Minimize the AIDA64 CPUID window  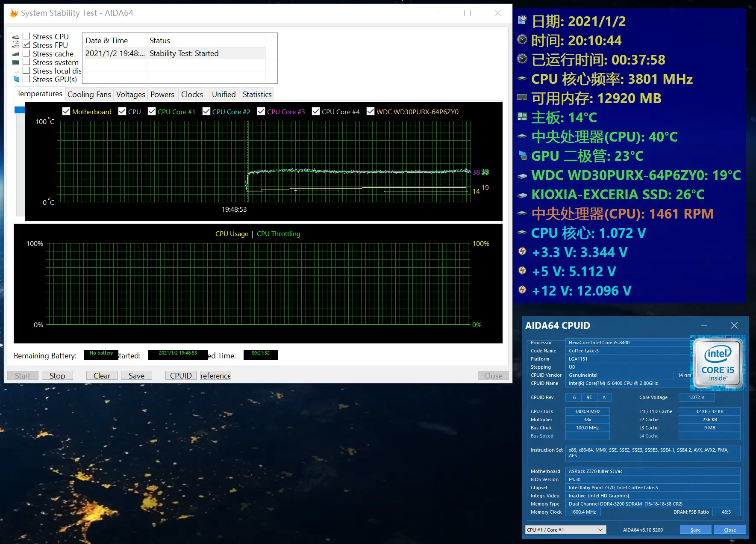(704, 325)
